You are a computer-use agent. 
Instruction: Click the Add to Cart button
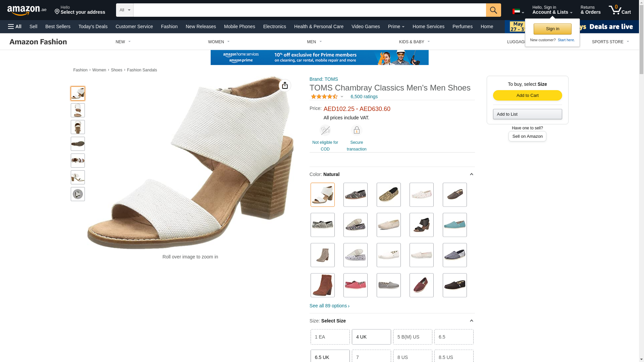click(x=527, y=96)
